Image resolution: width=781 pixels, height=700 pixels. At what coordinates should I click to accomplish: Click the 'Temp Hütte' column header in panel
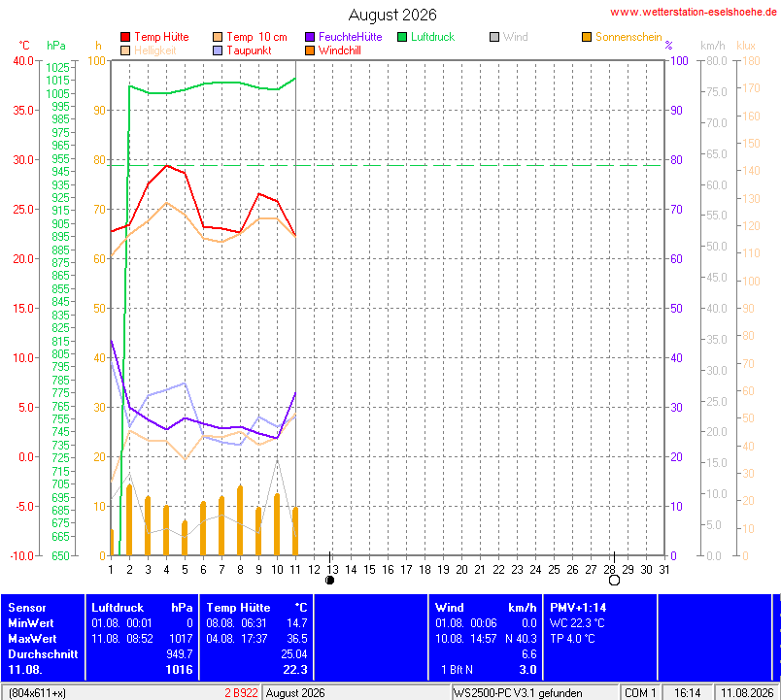(x=238, y=608)
